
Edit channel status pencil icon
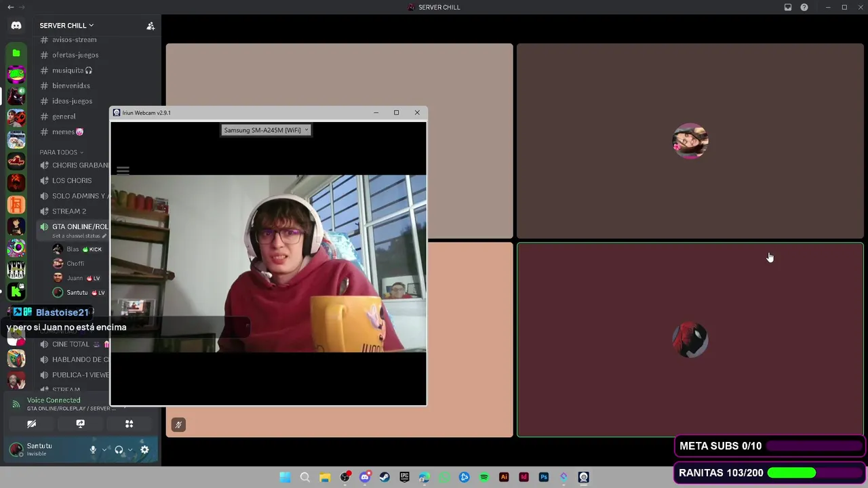[x=104, y=236]
